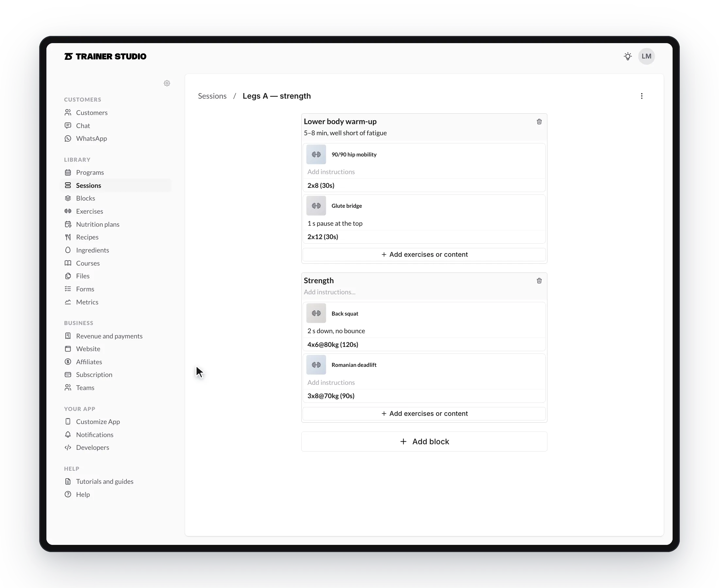The width and height of the screenshot is (719, 588).
Task: Open Files in the library
Action: point(116,276)
